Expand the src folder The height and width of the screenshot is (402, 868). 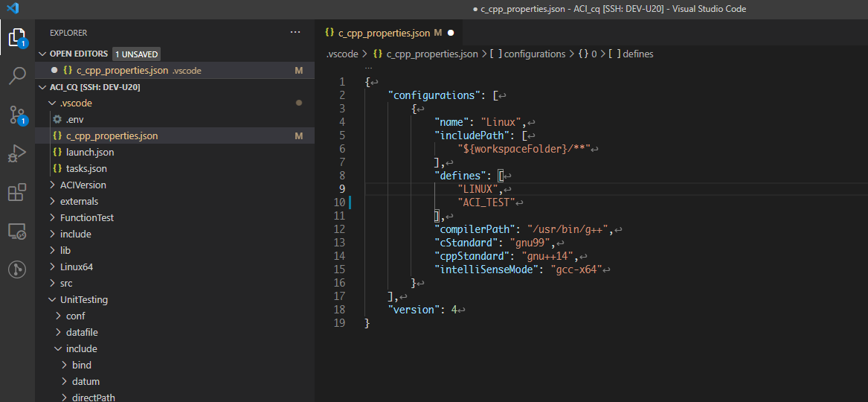pos(52,284)
